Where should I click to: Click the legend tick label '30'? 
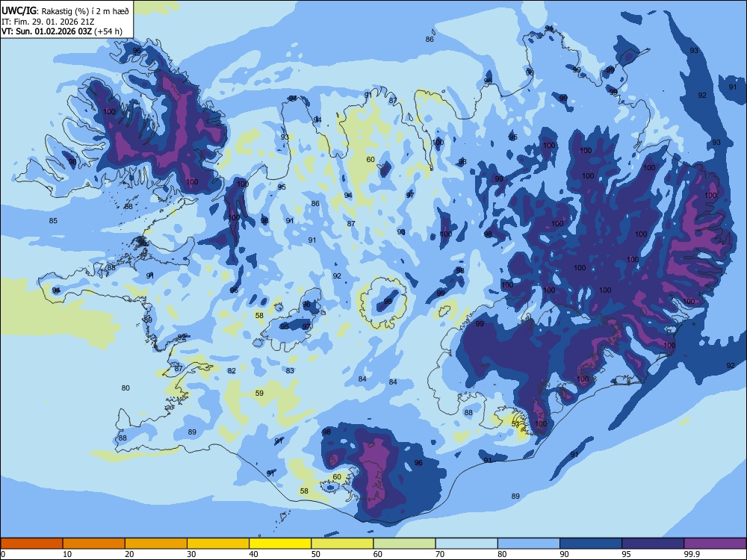click(191, 554)
